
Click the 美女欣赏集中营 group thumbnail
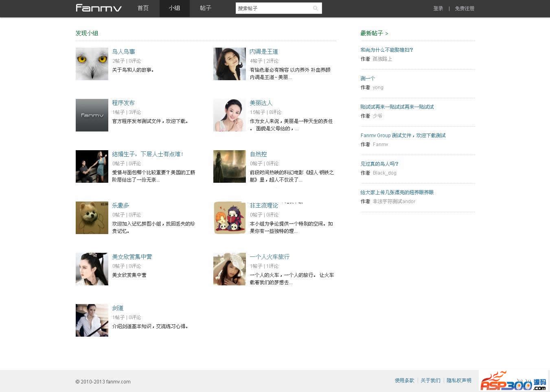(x=92, y=269)
